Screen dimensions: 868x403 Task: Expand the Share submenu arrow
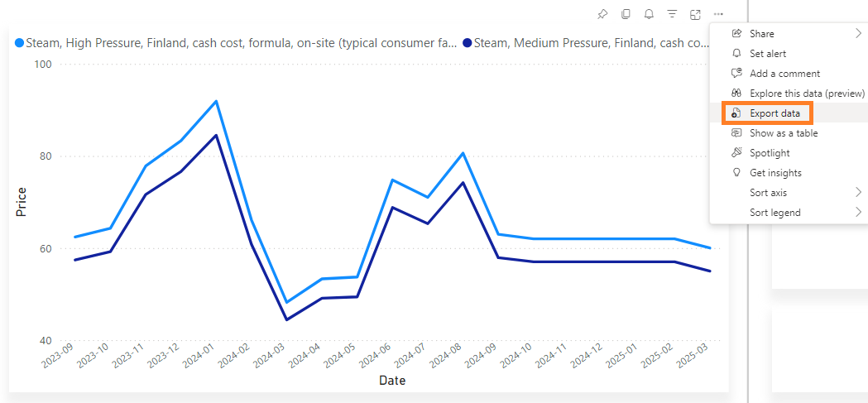[858, 34]
